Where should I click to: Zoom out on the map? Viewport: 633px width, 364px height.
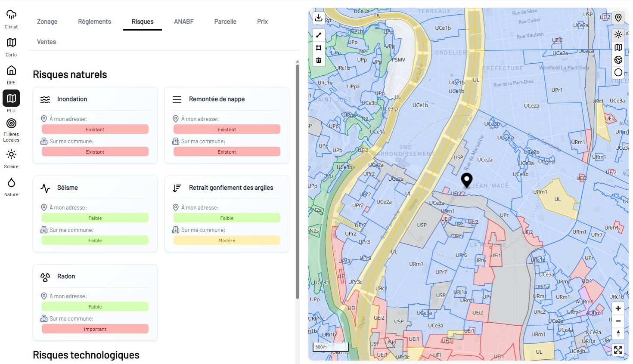pyautogui.click(x=618, y=321)
